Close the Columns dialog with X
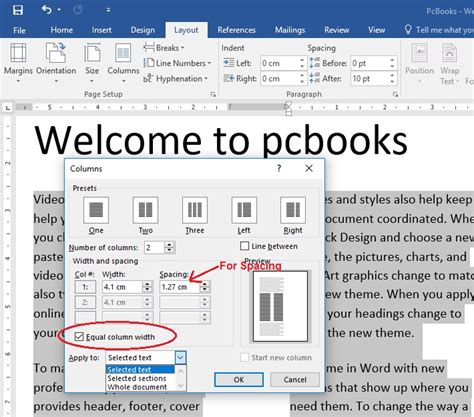Screen dimensions: 474x417 pyautogui.click(x=309, y=168)
